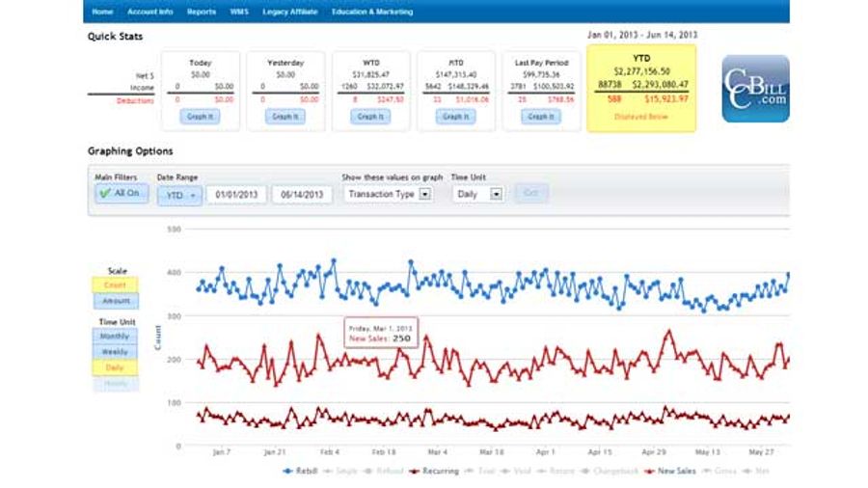Click Graph It under Today

(200, 117)
